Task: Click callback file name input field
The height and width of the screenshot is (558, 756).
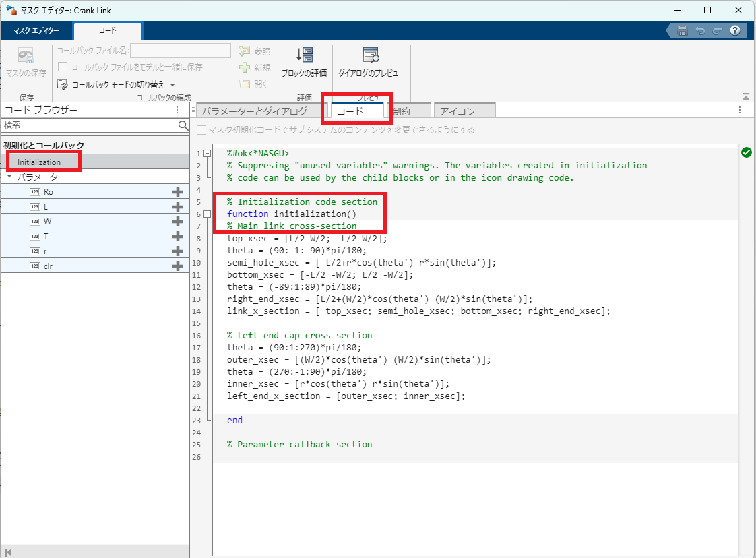Action: point(181,51)
